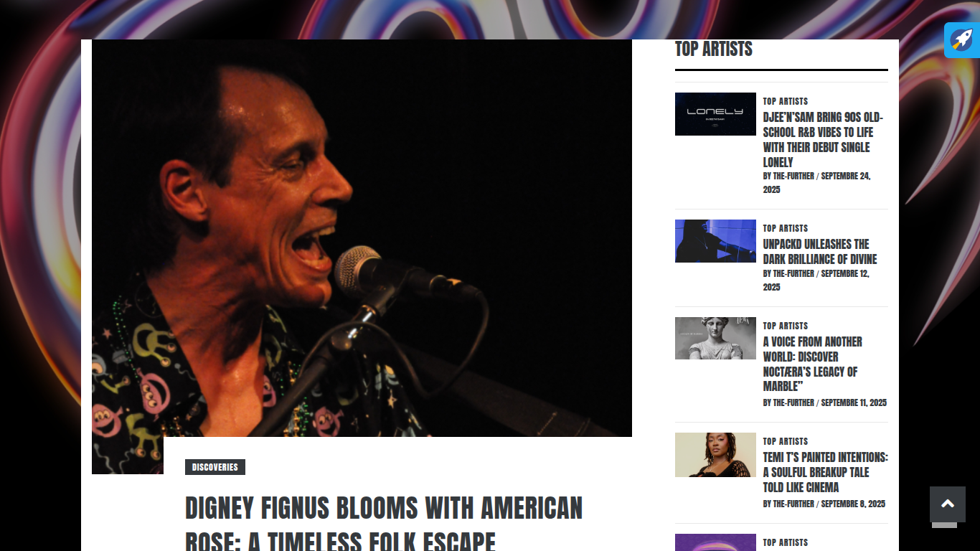This screenshot has width=980, height=551.
Task: Open the Digney Fignus American Rose headline
Action: tap(384, 522)
